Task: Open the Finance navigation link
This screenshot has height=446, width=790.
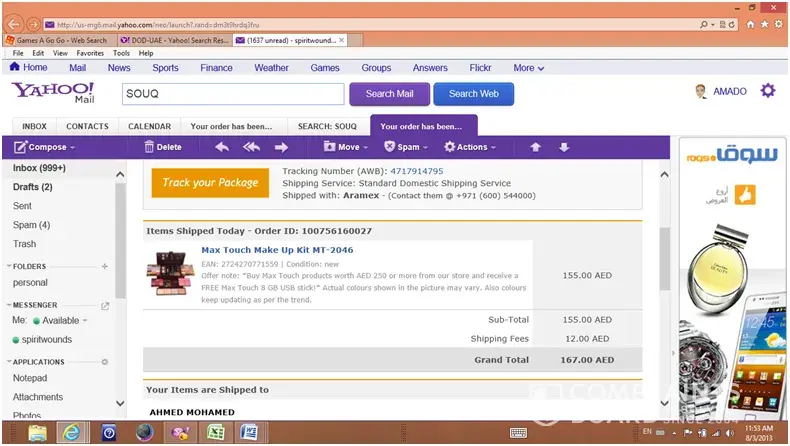Action: click(216, 68)
